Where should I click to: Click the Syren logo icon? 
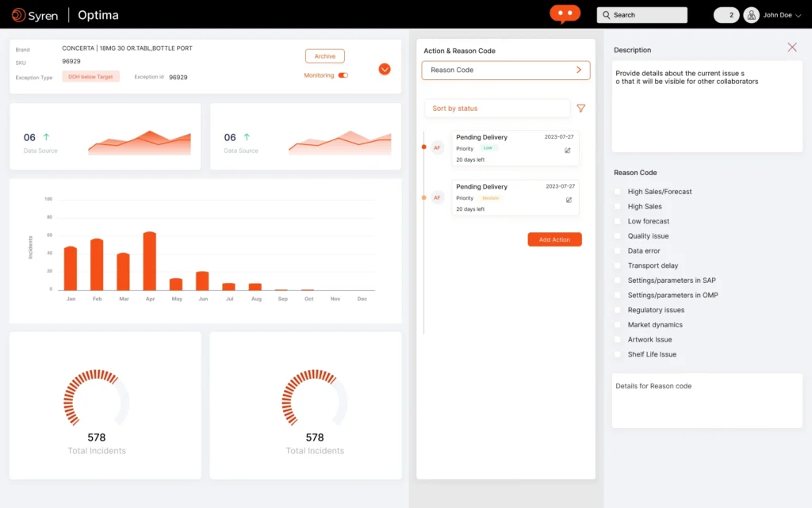pos(19,15)
